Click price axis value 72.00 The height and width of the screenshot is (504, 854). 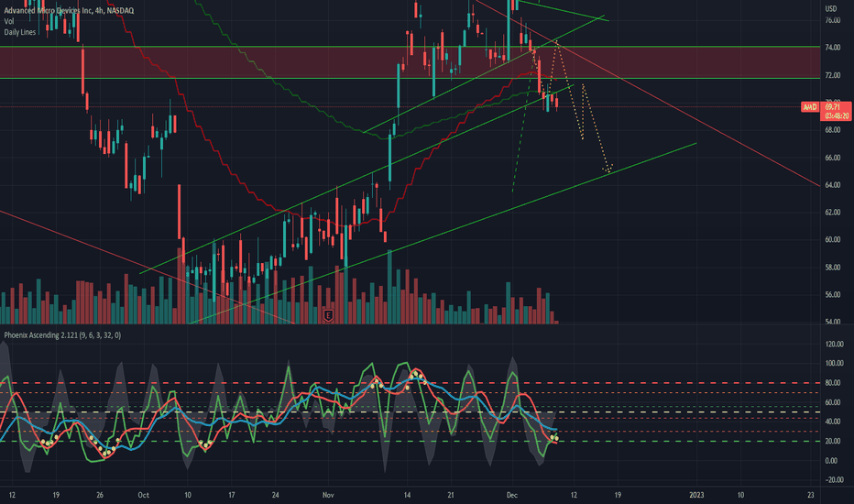(832, 75)
